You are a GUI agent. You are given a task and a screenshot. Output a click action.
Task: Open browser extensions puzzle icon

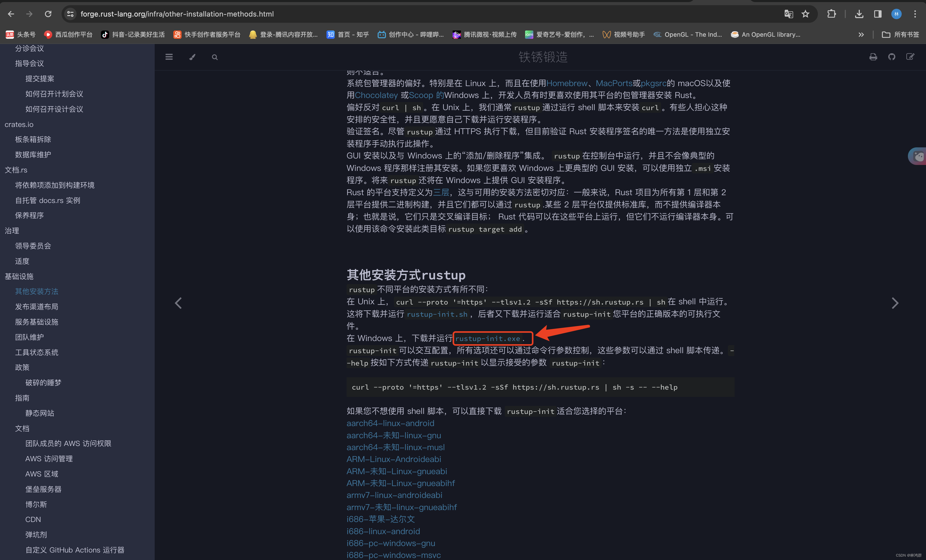[831, 14]
